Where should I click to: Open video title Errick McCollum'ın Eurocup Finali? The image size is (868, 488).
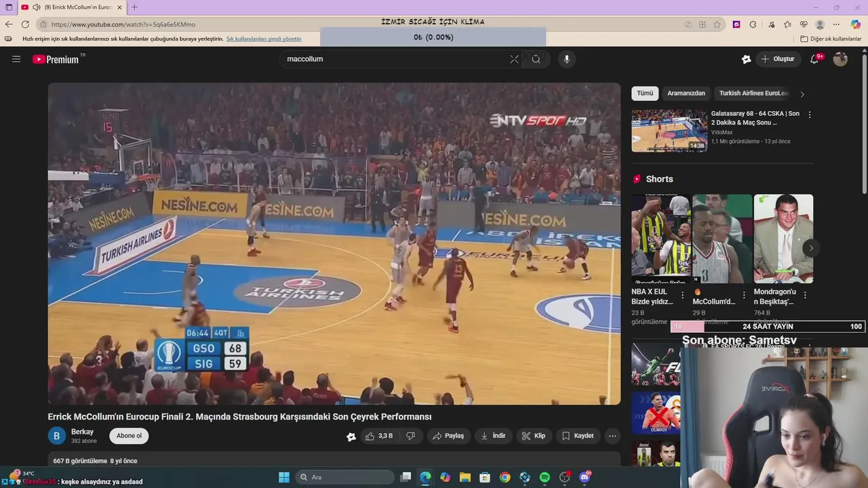(239, 417)
